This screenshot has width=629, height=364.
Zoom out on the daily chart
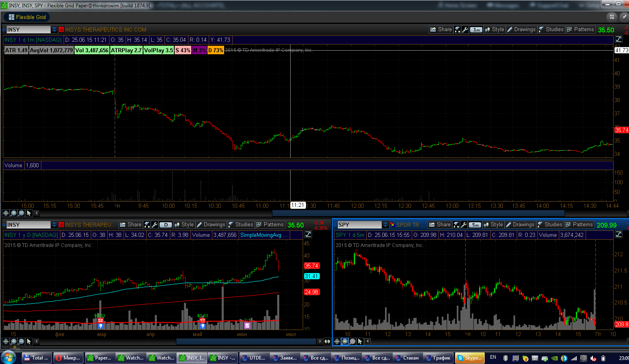pos(21,341)
